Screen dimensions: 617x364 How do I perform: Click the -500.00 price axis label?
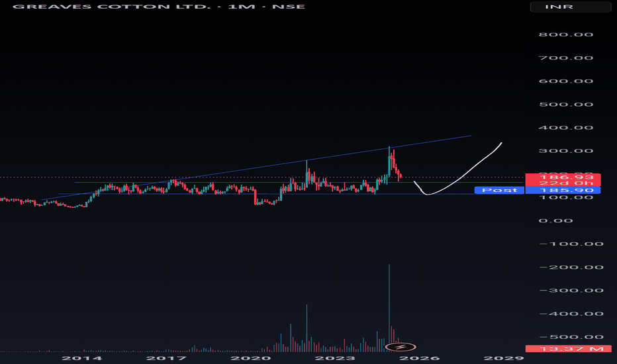click(571, 337)
